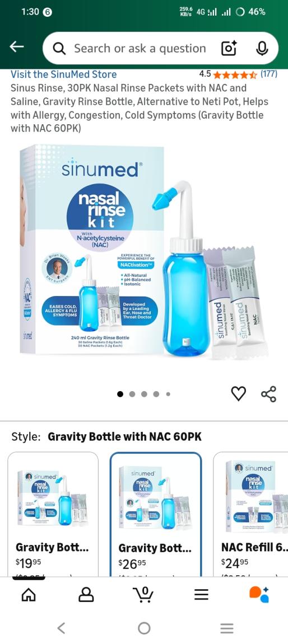The image size is (288, 644).
Task: Visit the SinuMed Store link
Action: pos(63,74)
